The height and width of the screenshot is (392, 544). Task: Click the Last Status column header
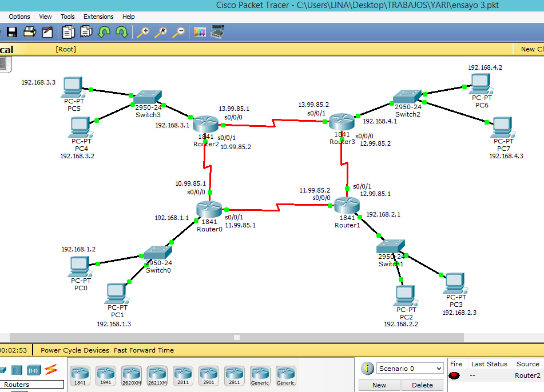(489, 364)
